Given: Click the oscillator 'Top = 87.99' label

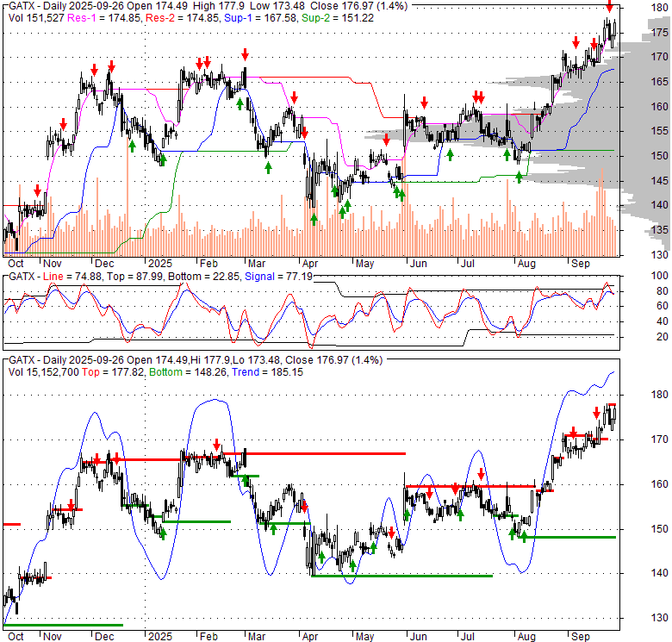Looking at the screenshot, I should 134,277.
